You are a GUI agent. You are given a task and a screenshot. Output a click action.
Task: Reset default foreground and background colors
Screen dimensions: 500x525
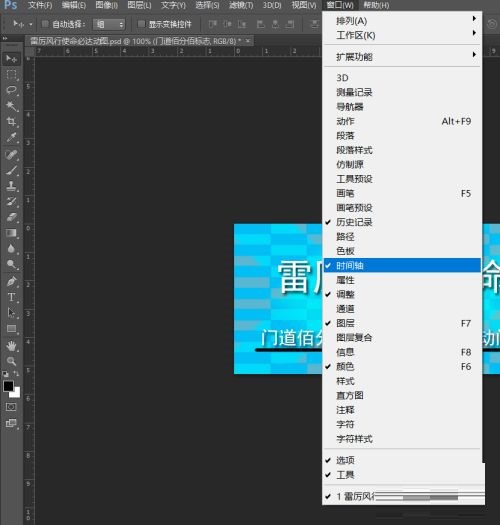pos(5,374)
